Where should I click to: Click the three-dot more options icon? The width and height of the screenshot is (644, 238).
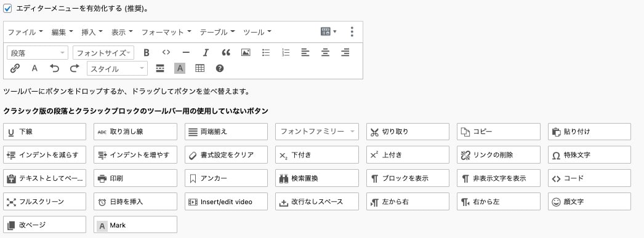tap(352, 32)
